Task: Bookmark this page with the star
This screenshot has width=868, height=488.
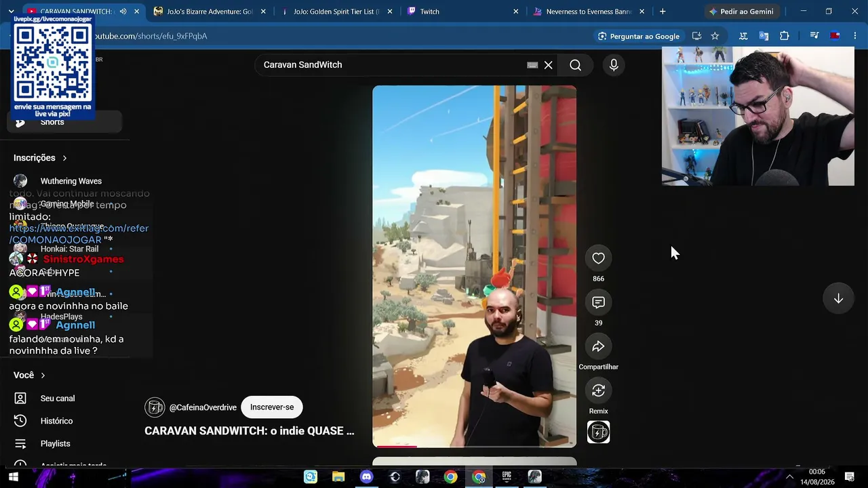Action: (x=715, y=36)
